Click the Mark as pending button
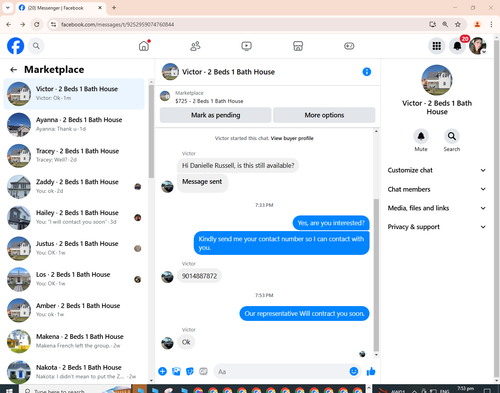 point(215,115)
